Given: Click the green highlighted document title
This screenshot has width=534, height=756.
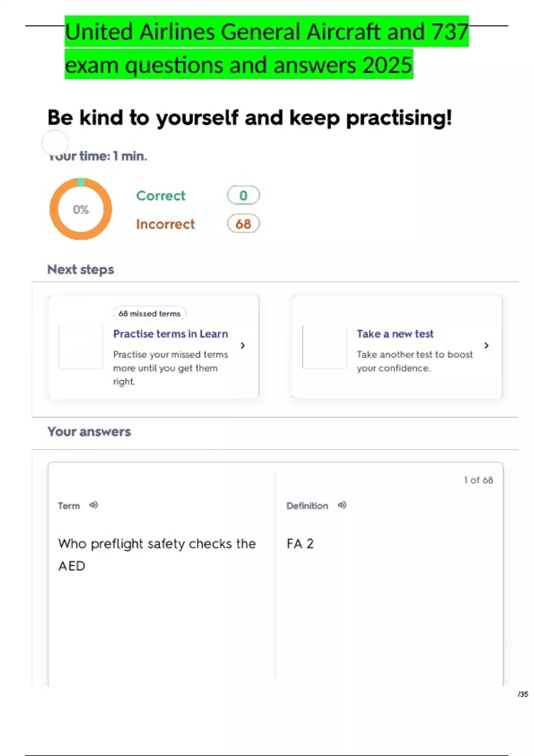Looking at the screenshot, I should [x=266, y=48].
